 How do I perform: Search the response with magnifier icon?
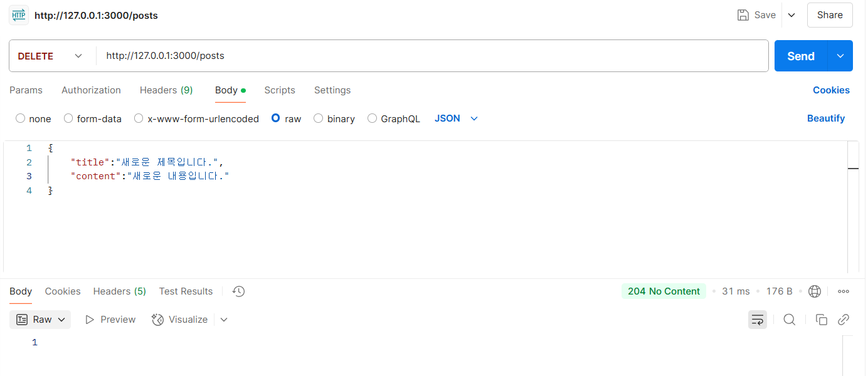click(x=790, y=320)
